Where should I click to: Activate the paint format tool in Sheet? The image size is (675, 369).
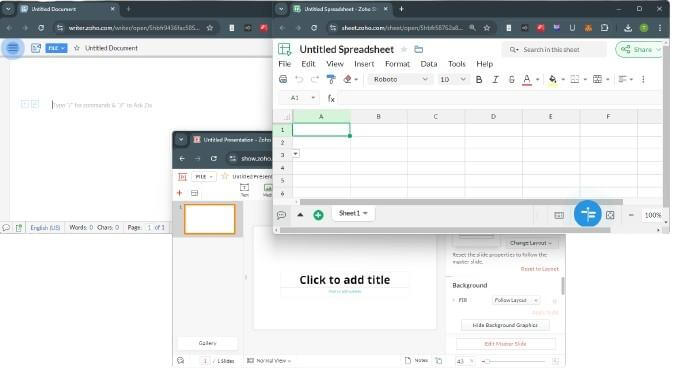pyautogui.click(x=331, y=79)
